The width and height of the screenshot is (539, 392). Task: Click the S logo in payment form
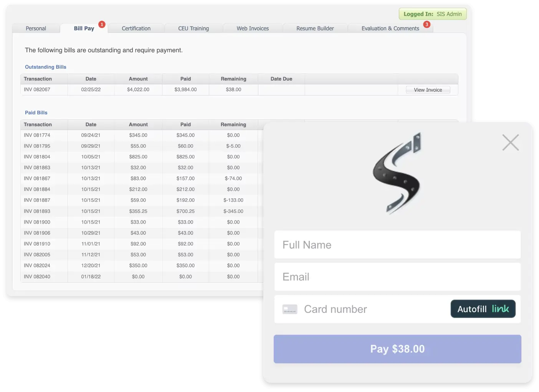pyautogui.click(x=397, y=173)
